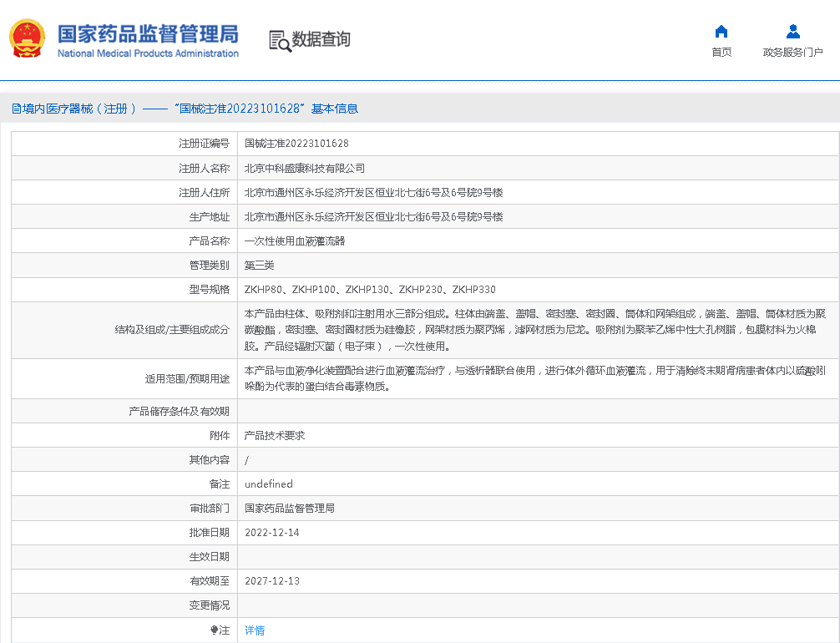
Task: Go to 首页 via its text label
Action: pyautogui.click(x=721, y=53)
